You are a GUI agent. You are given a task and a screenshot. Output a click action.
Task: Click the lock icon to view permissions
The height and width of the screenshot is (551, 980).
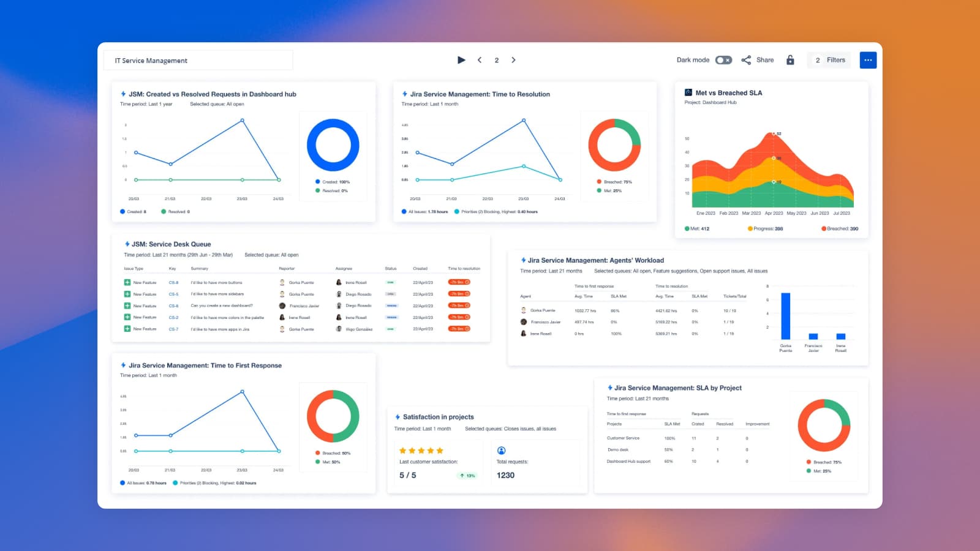pyautogui.click(x=790, y=60)
